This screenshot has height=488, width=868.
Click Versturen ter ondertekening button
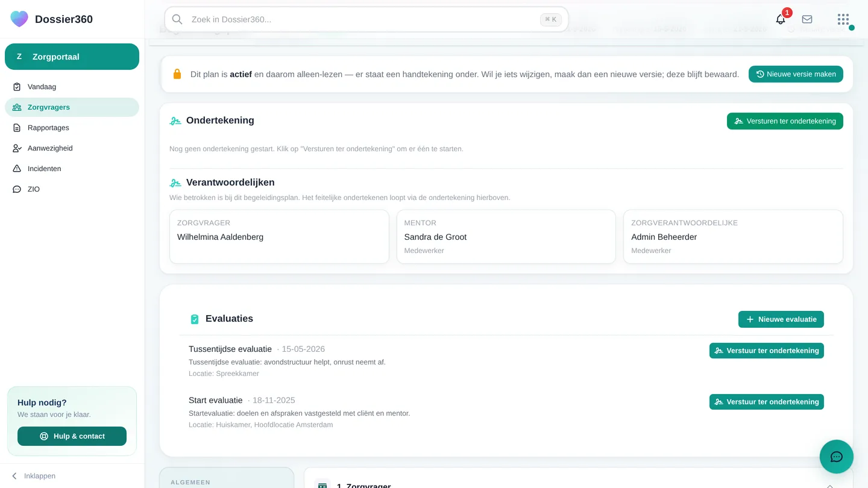tap(785, 121)
